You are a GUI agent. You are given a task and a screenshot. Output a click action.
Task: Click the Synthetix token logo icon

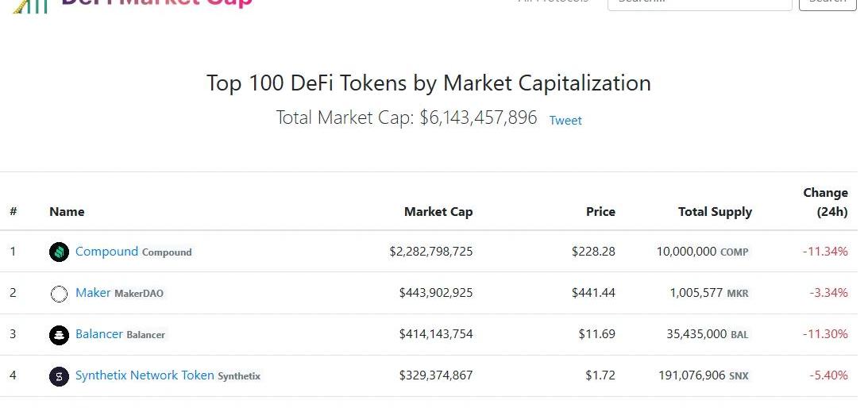60,376
